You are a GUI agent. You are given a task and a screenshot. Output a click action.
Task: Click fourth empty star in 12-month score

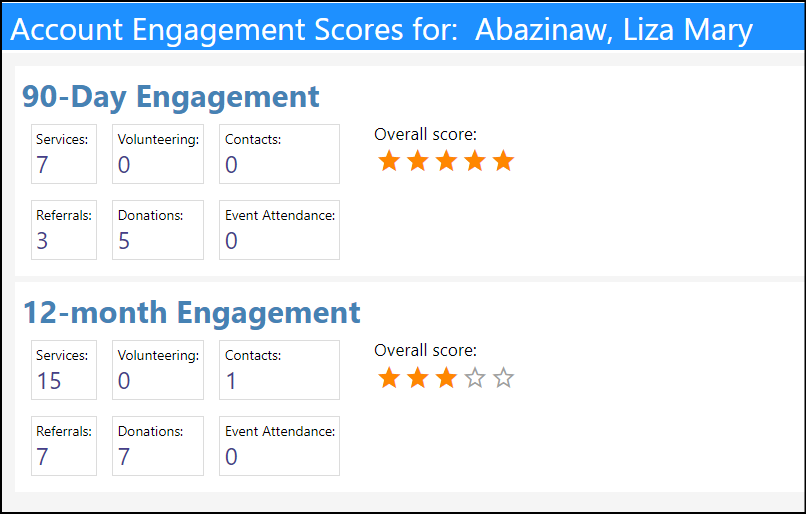[475, 378]
